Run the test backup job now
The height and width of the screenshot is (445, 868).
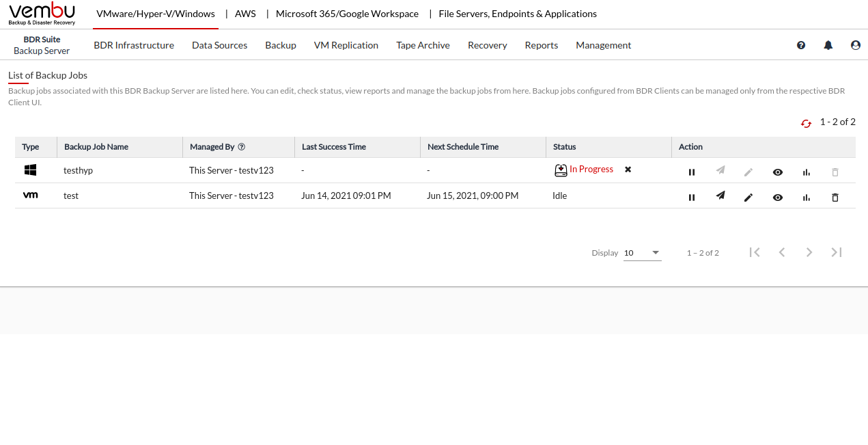(720, 196)
